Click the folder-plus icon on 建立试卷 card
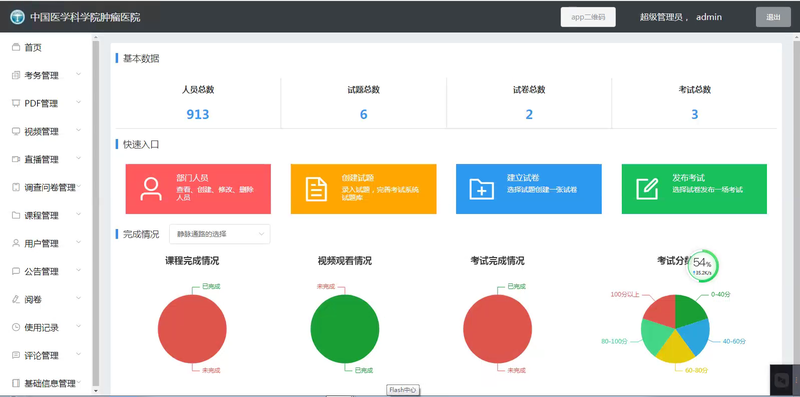This screenshot has width=800, height=397. tap(481, 189)
